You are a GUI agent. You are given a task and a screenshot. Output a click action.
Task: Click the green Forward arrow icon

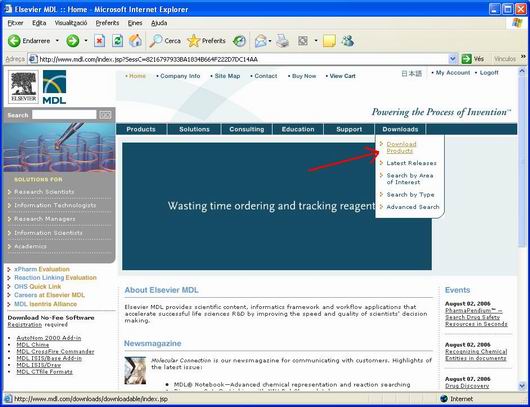[x=72, y=41]
